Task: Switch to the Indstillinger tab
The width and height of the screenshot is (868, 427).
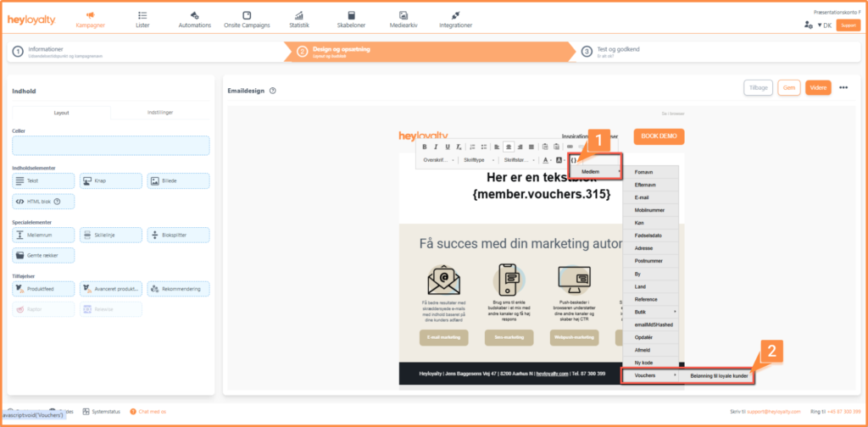Action: (159, 113)
